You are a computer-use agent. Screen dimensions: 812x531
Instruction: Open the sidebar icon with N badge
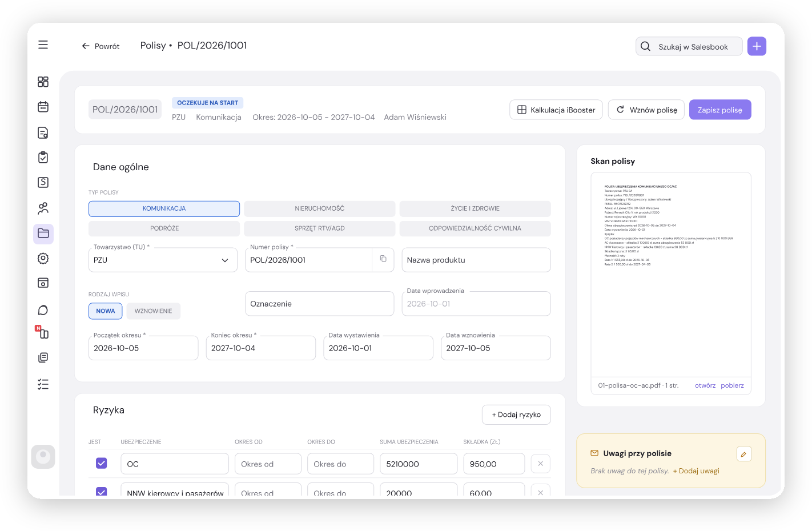coord(42,332)
